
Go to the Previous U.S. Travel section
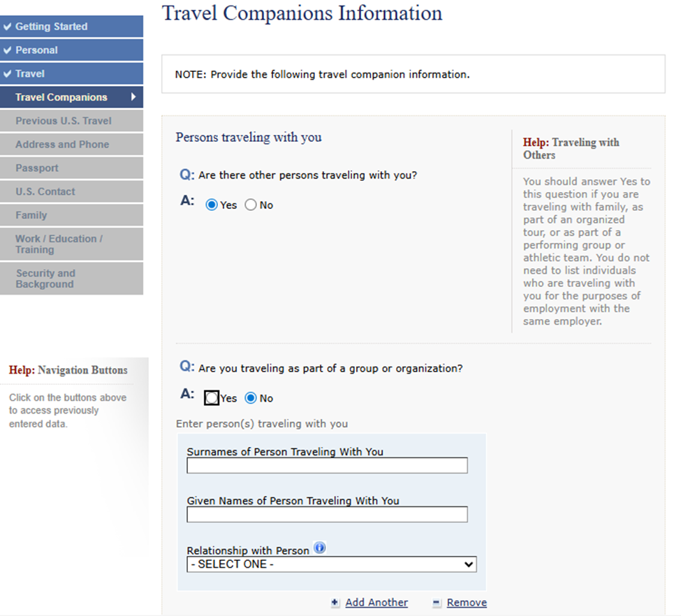pyautogui.click(x=64, y=121)
